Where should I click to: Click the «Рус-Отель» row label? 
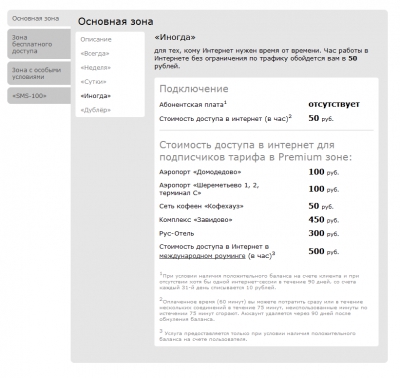tap(177, 234)
